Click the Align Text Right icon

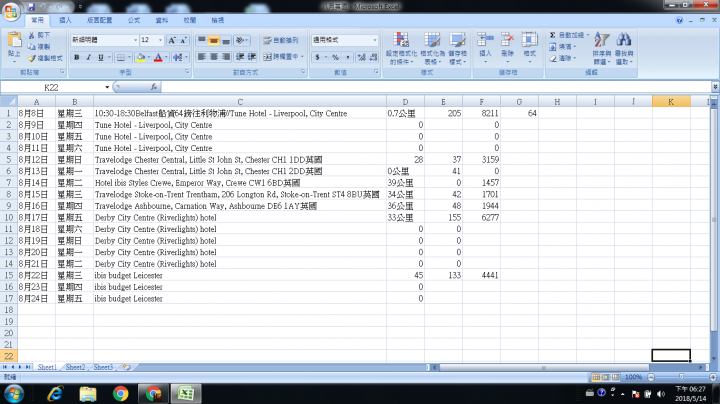click(x=225, y=57)
